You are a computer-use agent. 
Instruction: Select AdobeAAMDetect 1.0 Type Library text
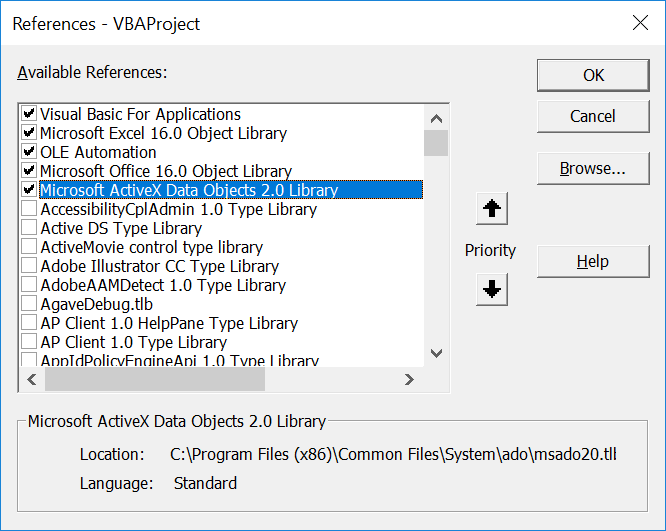tap(163, 285)
